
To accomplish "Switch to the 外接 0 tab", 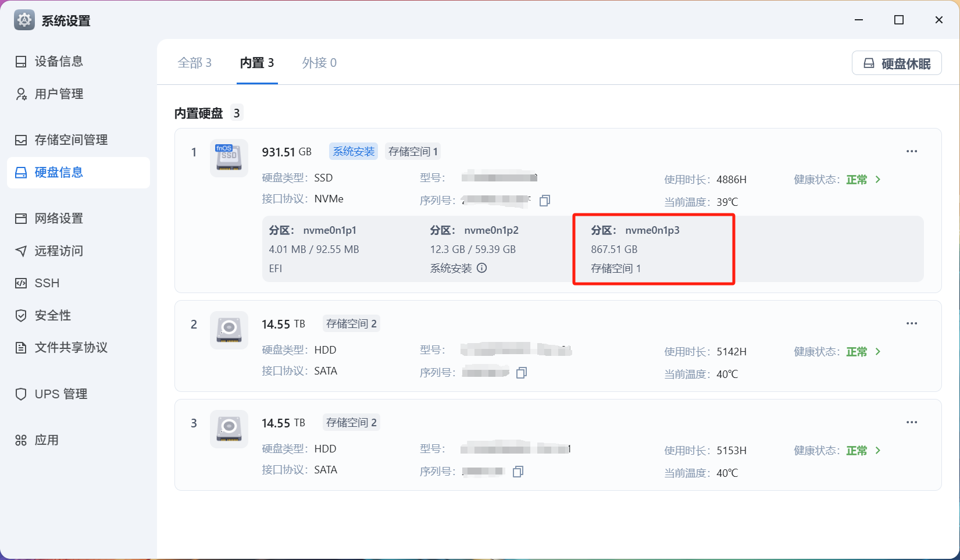I will coord(319,63).
